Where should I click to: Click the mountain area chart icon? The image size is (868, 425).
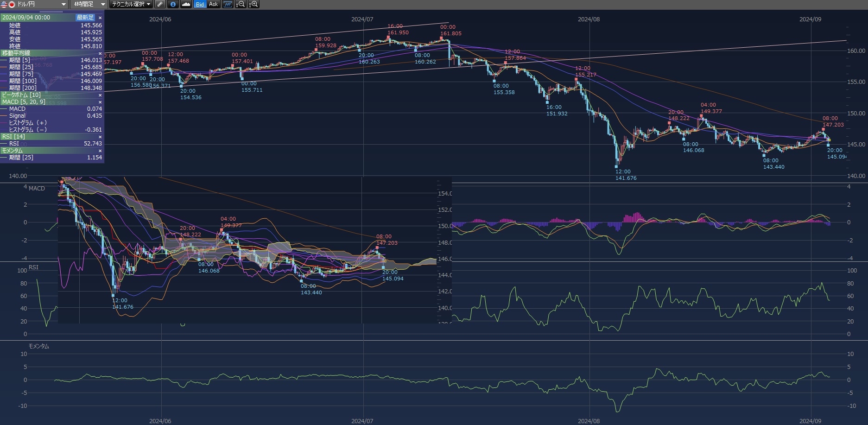(x=186, y=4)
